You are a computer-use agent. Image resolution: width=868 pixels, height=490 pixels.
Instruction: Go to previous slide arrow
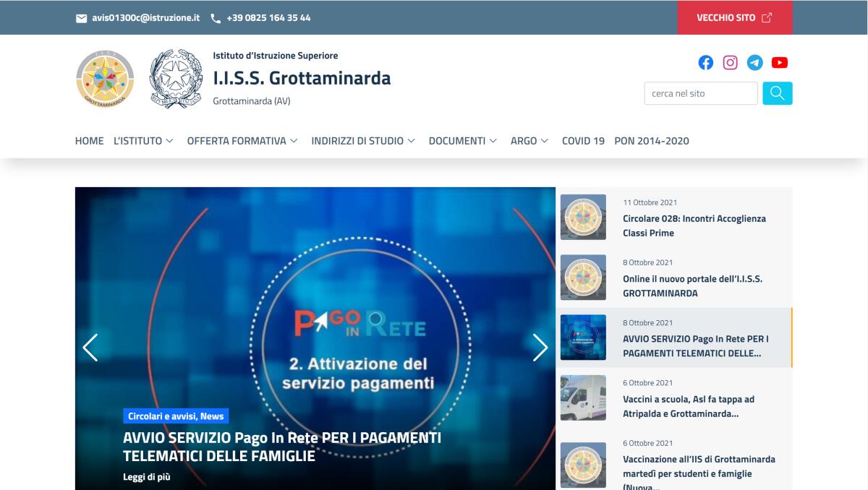click(x=90, y=348)
